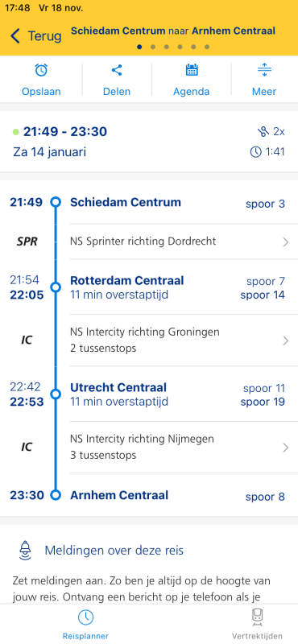Open the Meer options icon
The width and height of the screenshot is (298, 644).
coord(264,70)
